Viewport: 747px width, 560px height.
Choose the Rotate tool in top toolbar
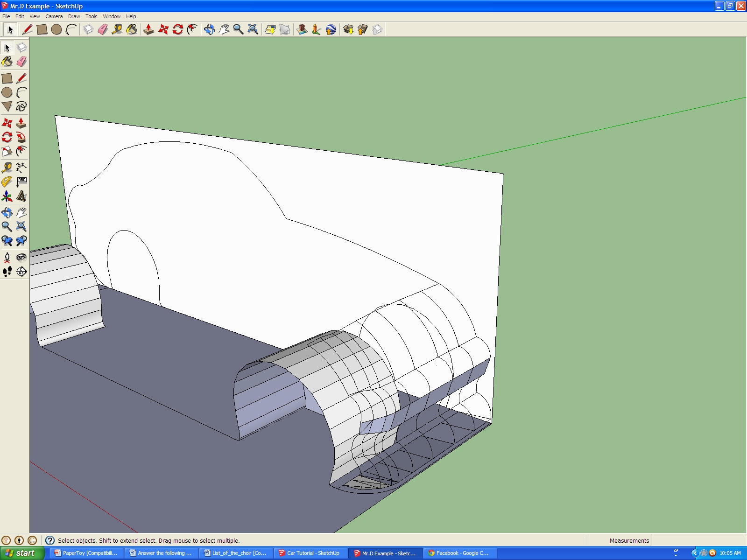[x=178, y=29]
